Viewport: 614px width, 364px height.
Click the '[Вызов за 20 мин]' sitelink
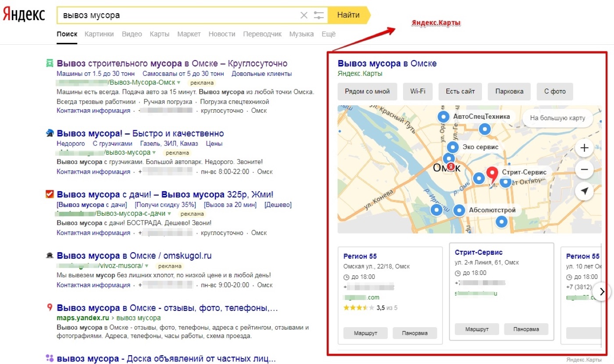click(230, 205)
